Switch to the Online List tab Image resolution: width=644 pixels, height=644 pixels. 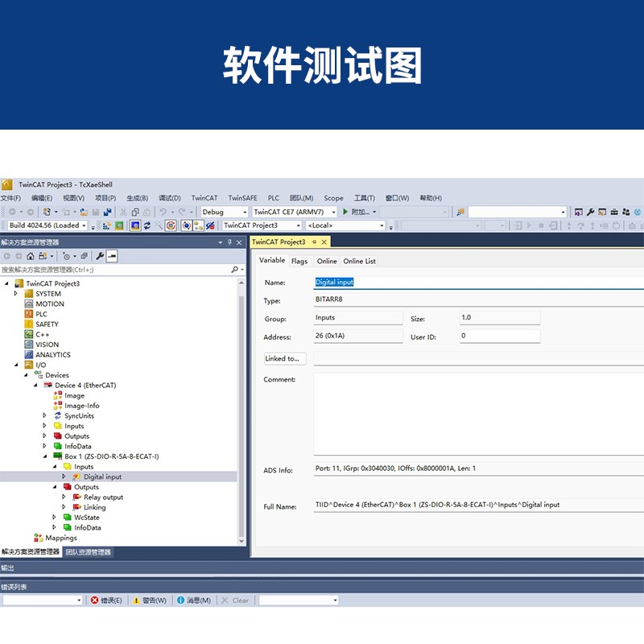pos(359,261)
